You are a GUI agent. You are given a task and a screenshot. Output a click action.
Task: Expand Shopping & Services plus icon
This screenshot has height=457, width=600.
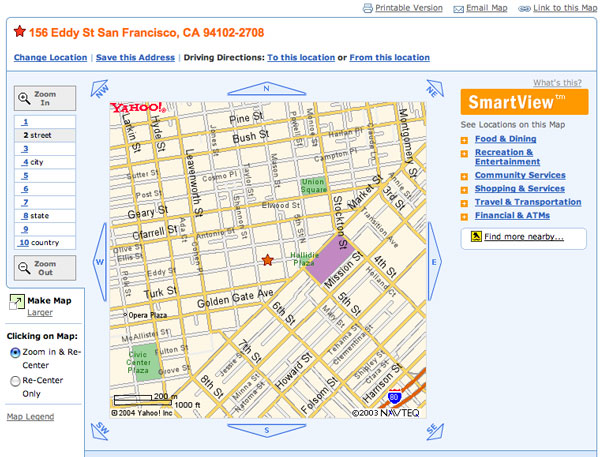(464, 190)
